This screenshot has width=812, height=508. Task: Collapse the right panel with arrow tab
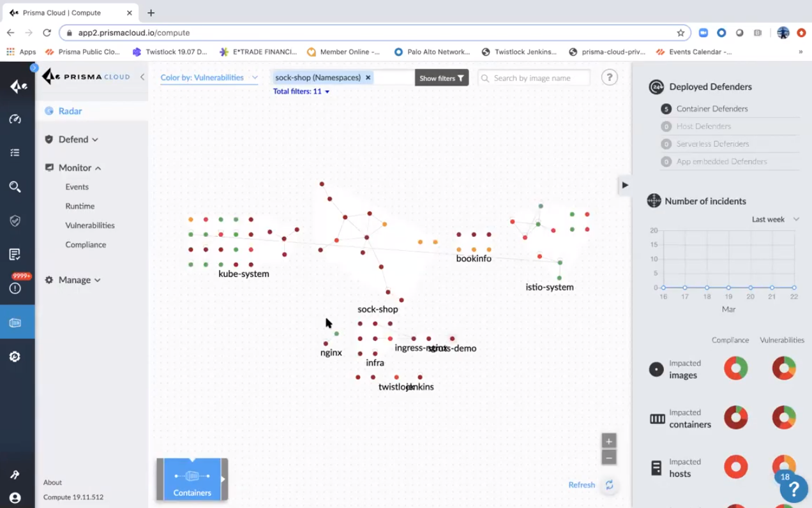(624, 185)
